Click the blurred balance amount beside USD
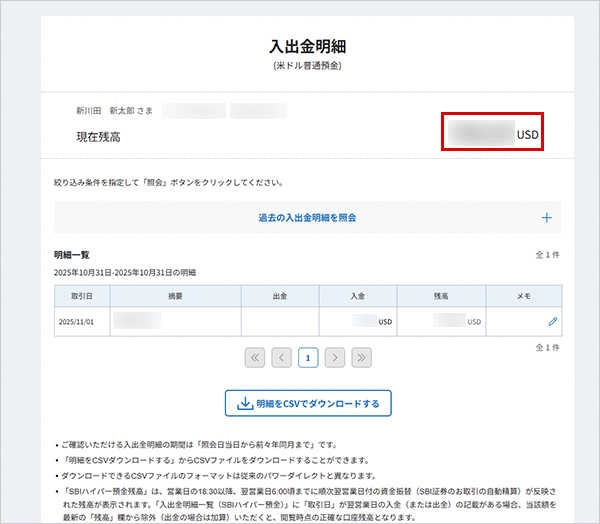600x524 pixels. click(482, 133)
